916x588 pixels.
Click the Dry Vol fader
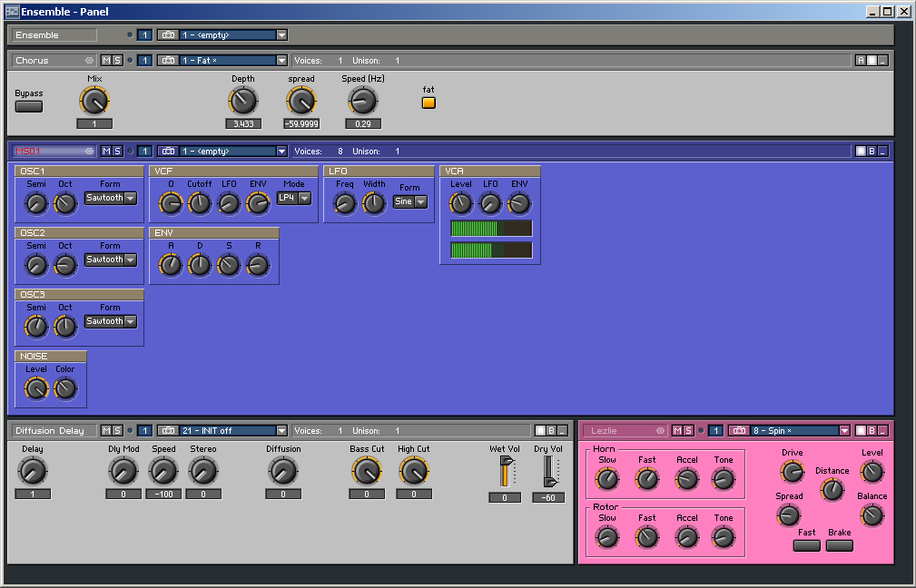pyautogui.click(x=549, y=471)
